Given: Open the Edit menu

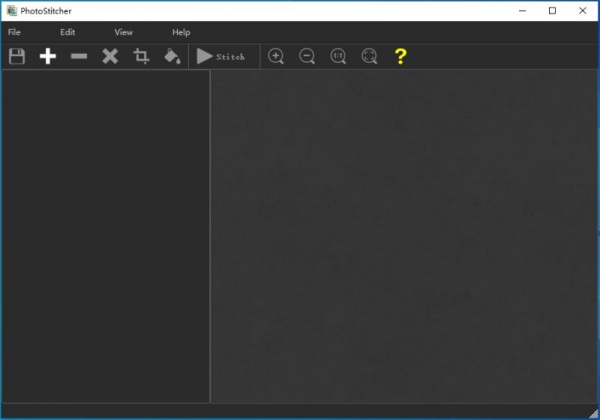Looking at the screenshot, I should (67, 32).
